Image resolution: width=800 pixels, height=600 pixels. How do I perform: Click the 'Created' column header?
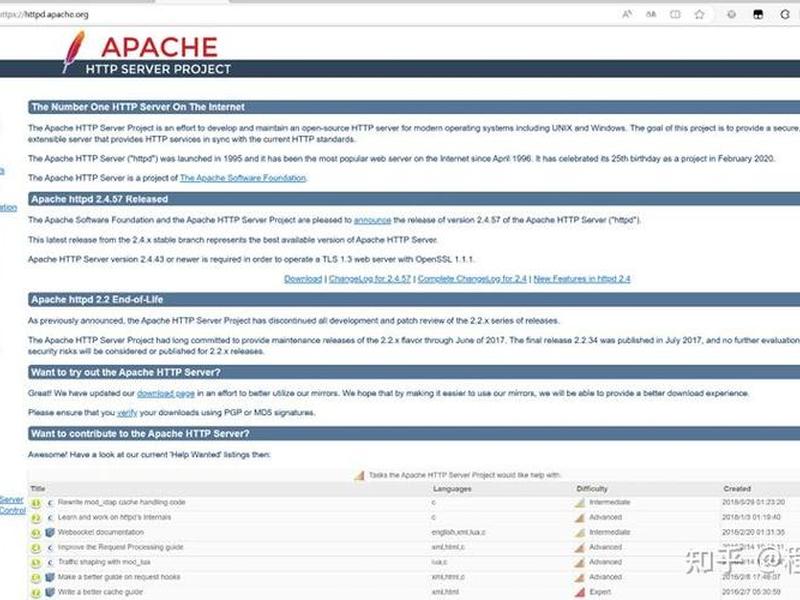pyautogui.click(x=737, y=489)
